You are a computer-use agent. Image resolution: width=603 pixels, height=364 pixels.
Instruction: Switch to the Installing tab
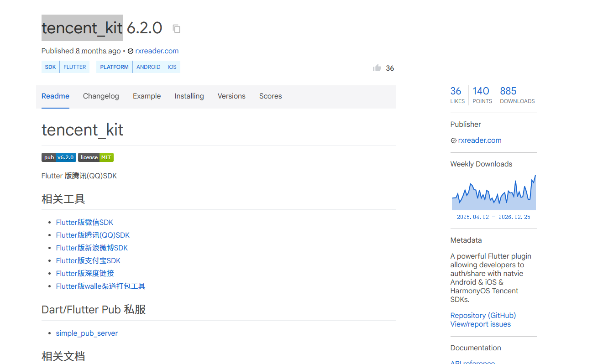pos(189,96)
